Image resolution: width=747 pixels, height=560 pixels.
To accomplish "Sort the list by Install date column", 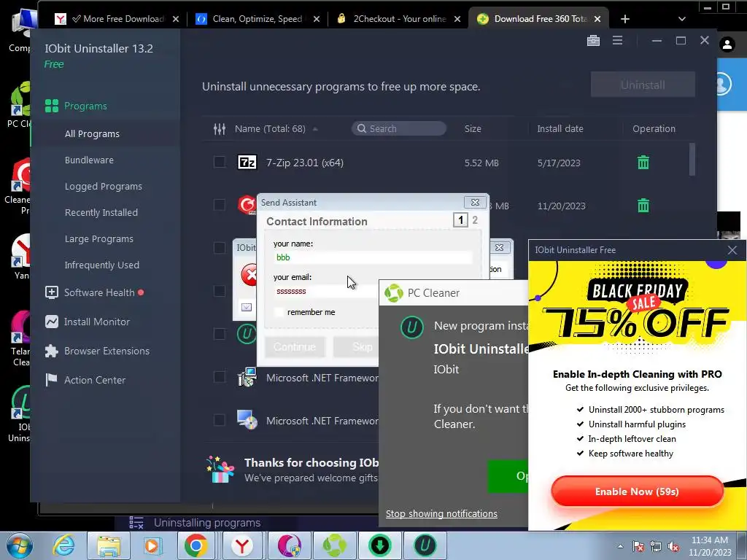I will pos(560,128).
